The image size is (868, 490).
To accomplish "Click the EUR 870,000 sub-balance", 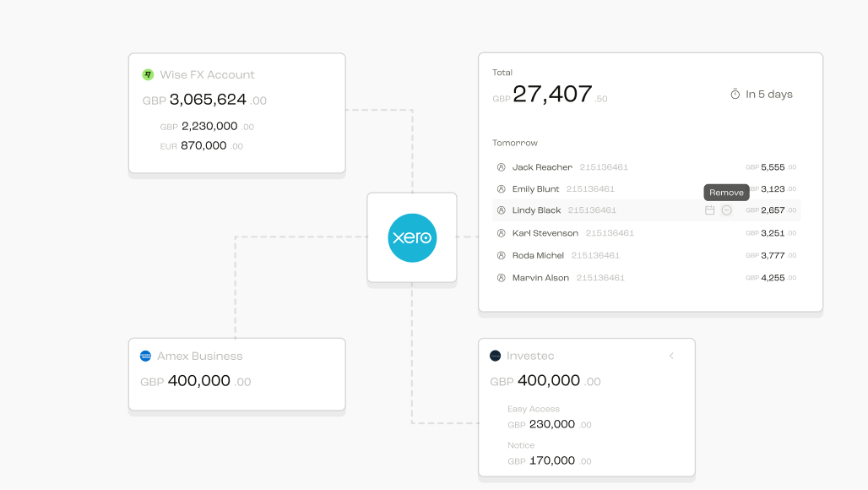I will [202, 145].
